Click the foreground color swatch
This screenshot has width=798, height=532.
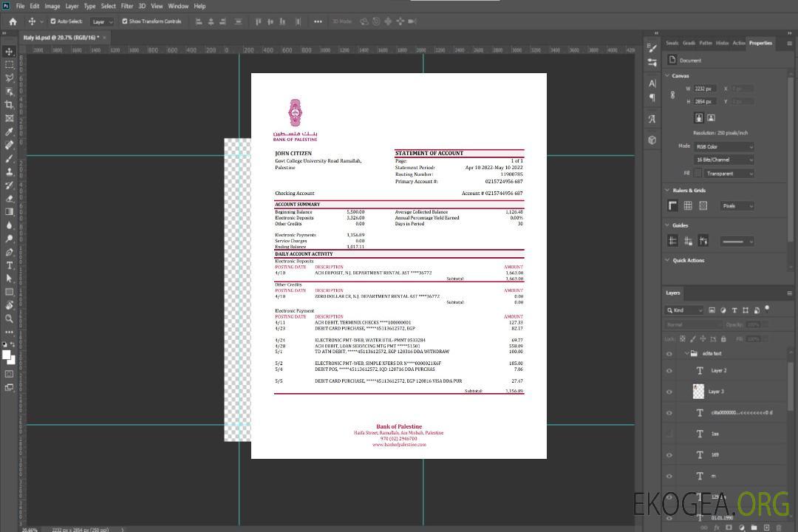coord(7,355)
